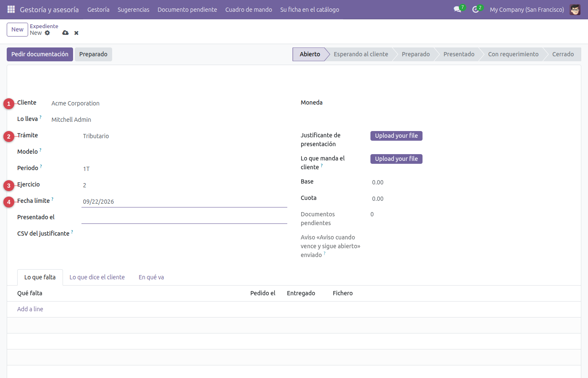Viewport: 588px width, 378px height.
Task: Open Su ficha en el catálogo
Action: pyautogui.click(x=310, y=9)
